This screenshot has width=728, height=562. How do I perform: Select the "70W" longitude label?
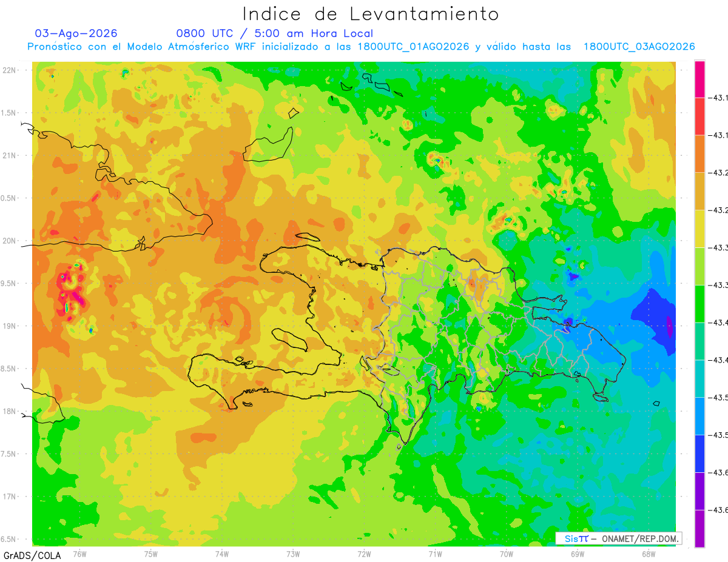507,554
